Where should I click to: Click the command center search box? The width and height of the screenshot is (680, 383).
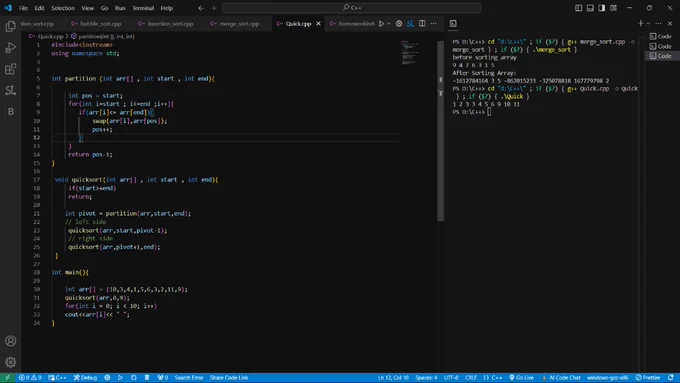(351, 8)
